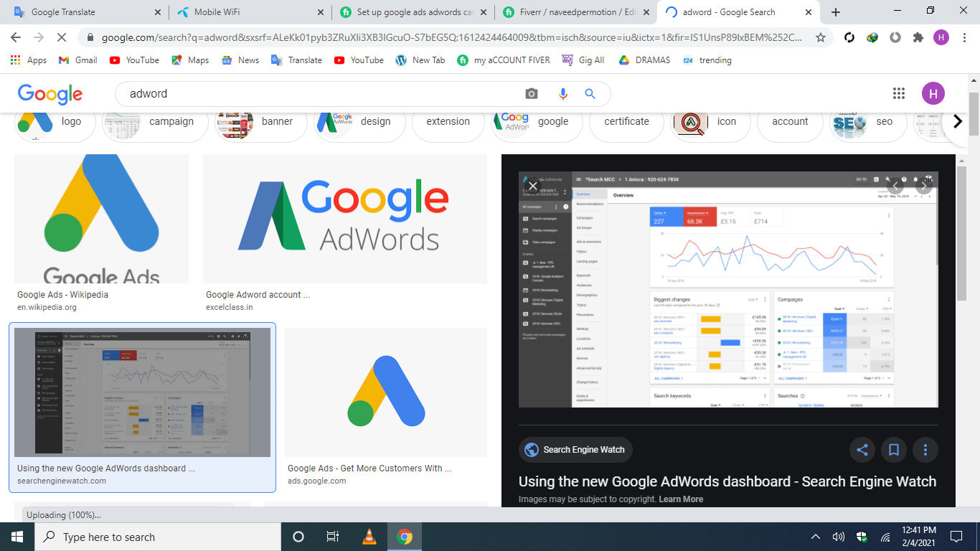Screen dimensions: 980x551
Task: Share the previewed image
Action: [x=862, y=450]
